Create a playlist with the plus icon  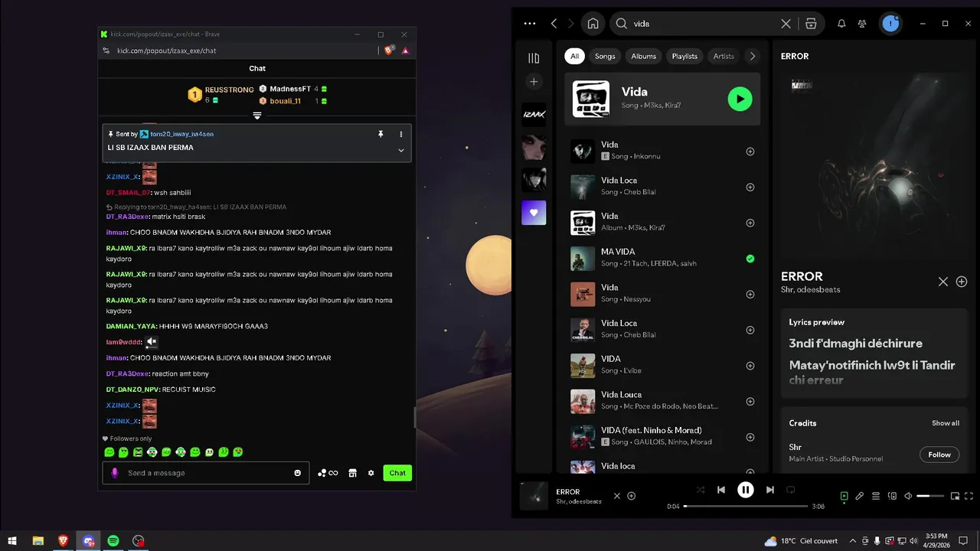coord(534,82)
